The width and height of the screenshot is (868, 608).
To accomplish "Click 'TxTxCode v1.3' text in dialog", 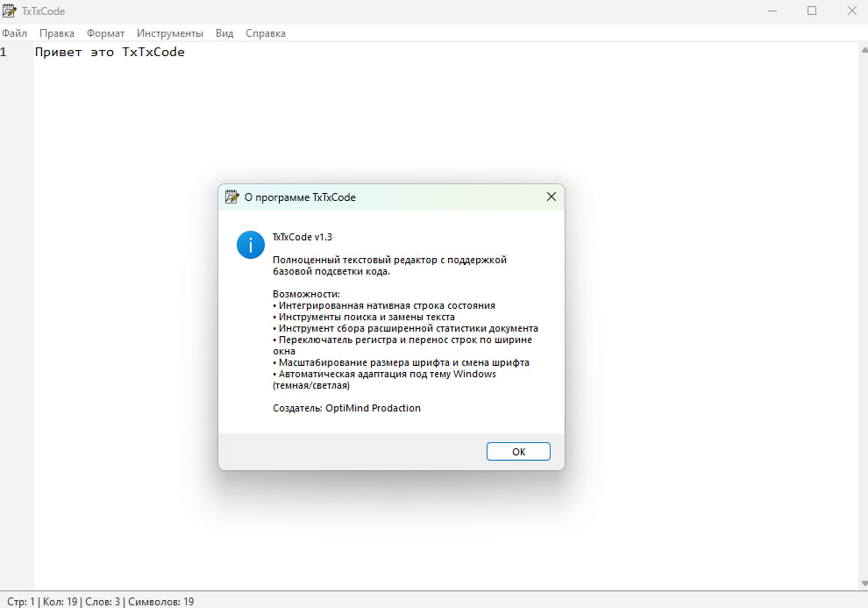I will pyautogui.click(x=302, y=237).
